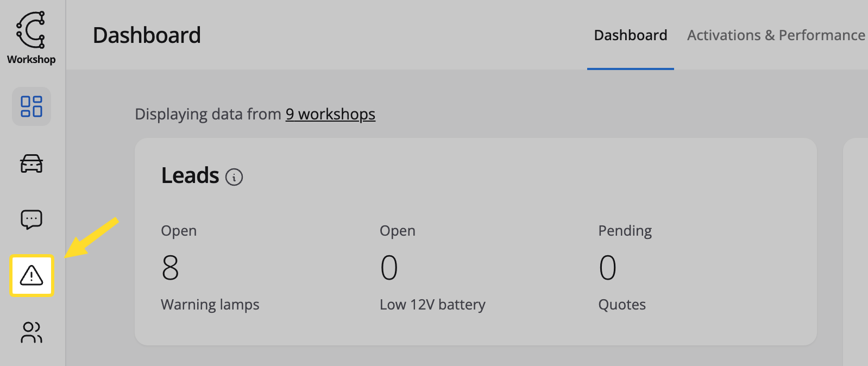The image size is (868, 366).
Task: Click the Low 12V battery label
Action: (x=432, y=305)
